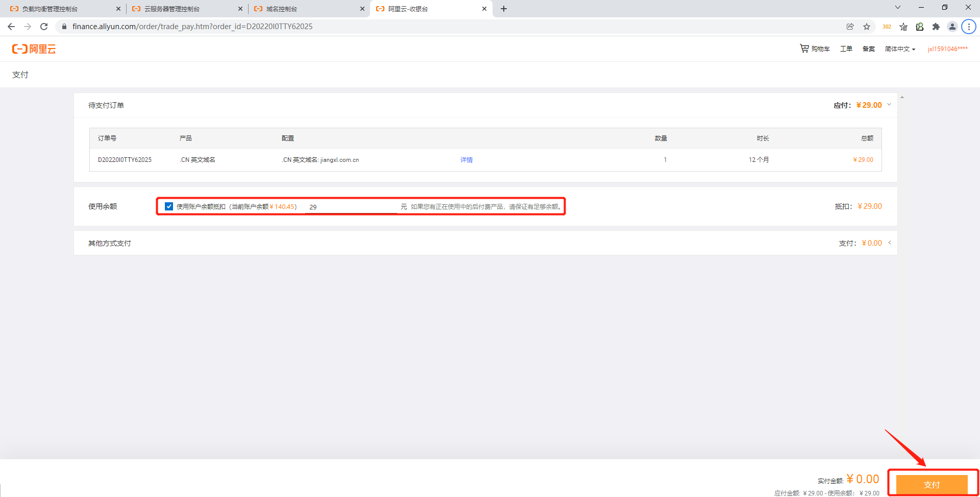The height and width of the screenshot is (497, 980).
Task: Click the 配置 column header
Action: pyautogui.click(x=288, y=138)
